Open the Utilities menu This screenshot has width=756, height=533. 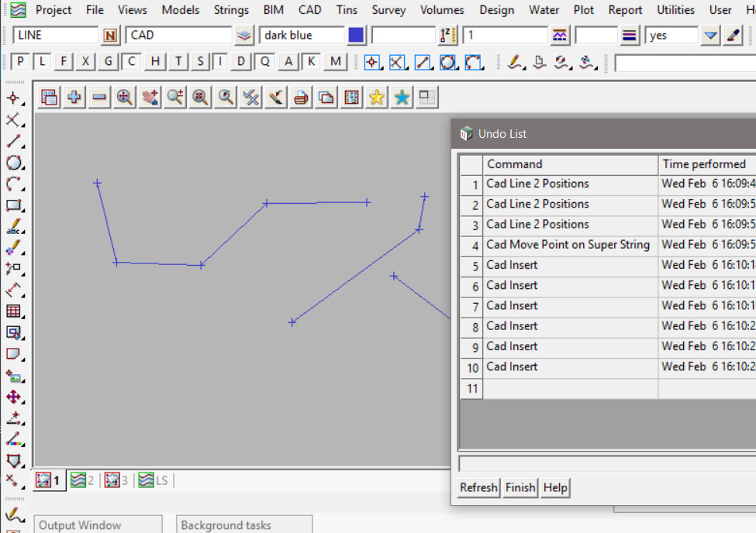pyautogui.click(x=675, y=10)
